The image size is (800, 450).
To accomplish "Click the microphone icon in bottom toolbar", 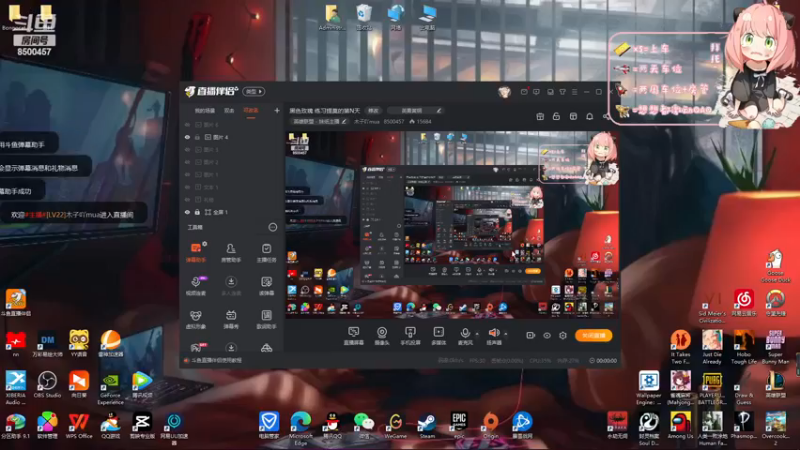I will (465, 333).
